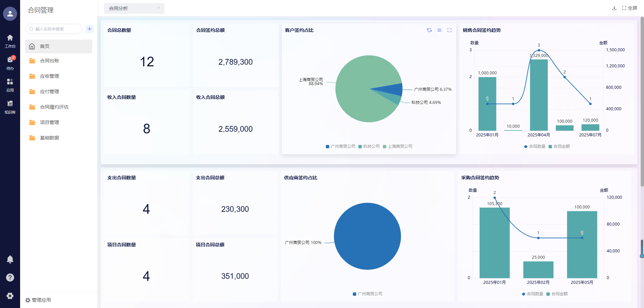Select 首页 in the sidebar menu

(45, 46)
